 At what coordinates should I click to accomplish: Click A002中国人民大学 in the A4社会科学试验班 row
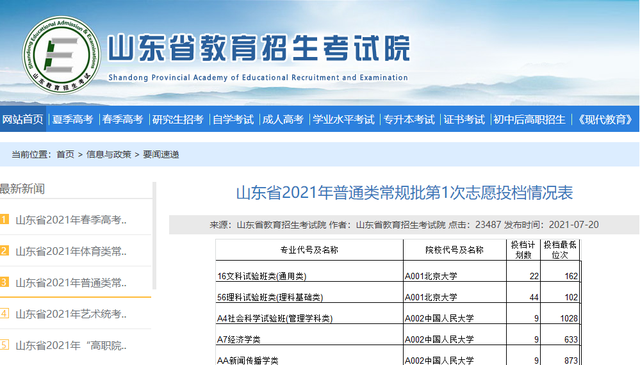(x=439, y=318)
